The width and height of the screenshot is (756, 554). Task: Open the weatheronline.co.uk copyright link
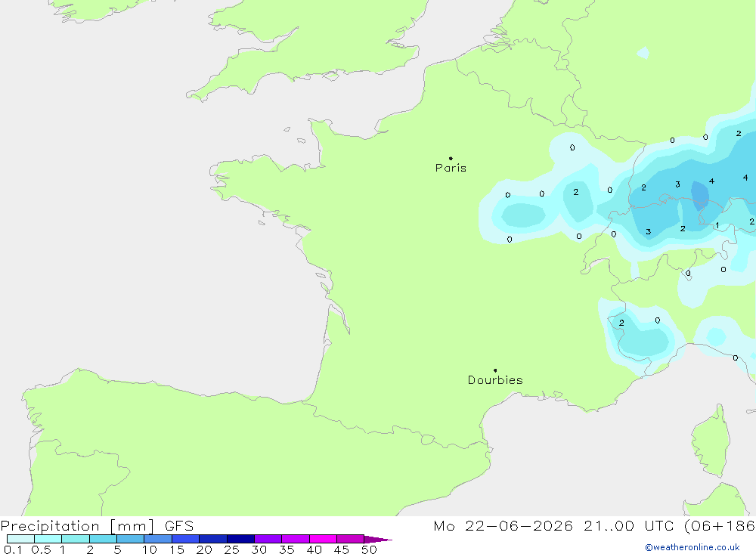coord(692,547)
